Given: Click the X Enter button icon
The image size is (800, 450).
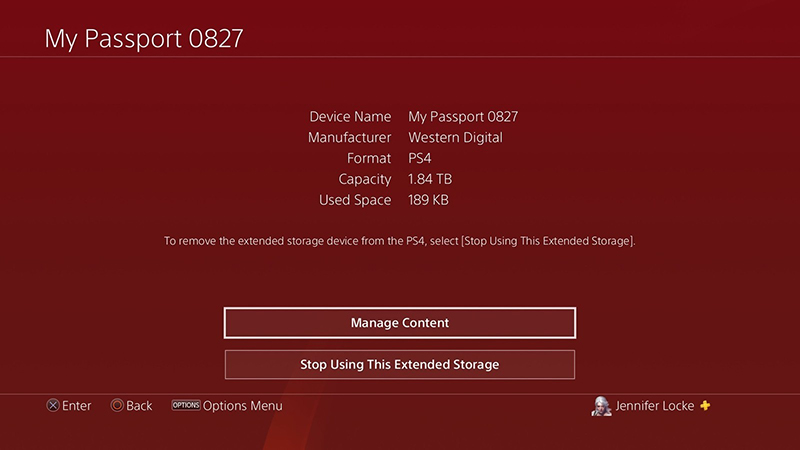Looking at the screenshot, I should (x=53, y=406).
